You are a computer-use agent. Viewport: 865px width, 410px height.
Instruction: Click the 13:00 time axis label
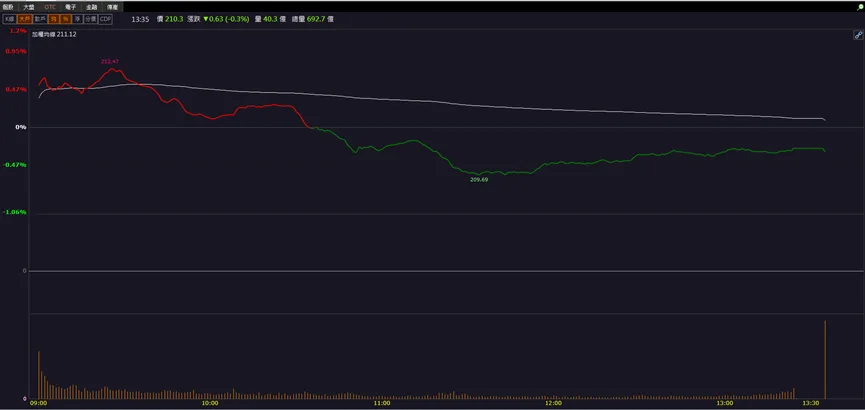click(725, 403)
